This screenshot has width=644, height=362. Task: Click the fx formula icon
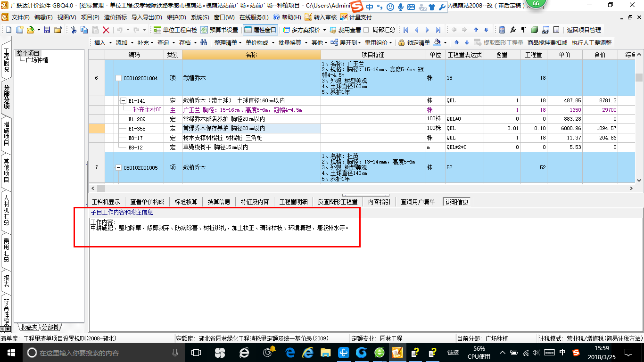pyautogui.click(x=513, y=30)
